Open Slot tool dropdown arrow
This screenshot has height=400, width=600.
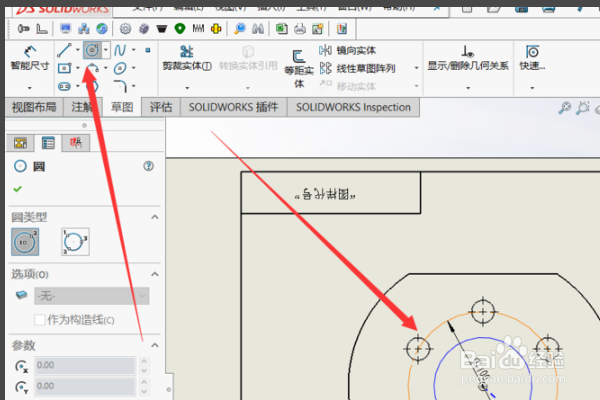[x=78, y=87]
